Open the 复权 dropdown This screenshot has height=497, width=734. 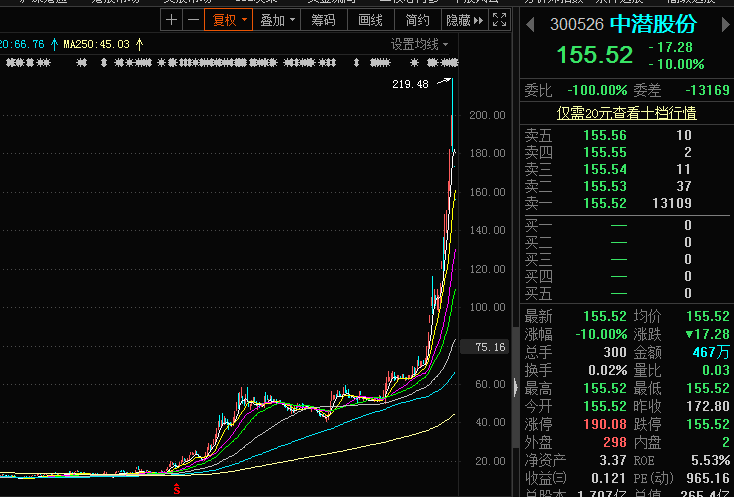[227, 20]
